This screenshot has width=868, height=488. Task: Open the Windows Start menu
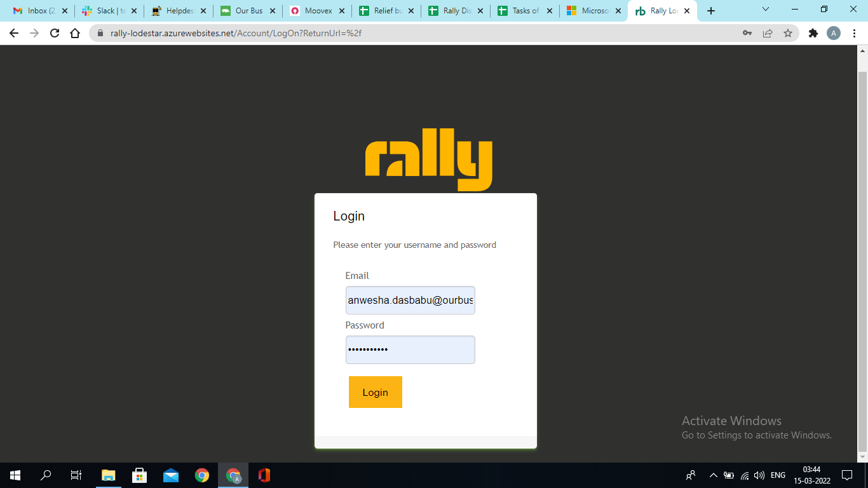[x=15, y=475]
